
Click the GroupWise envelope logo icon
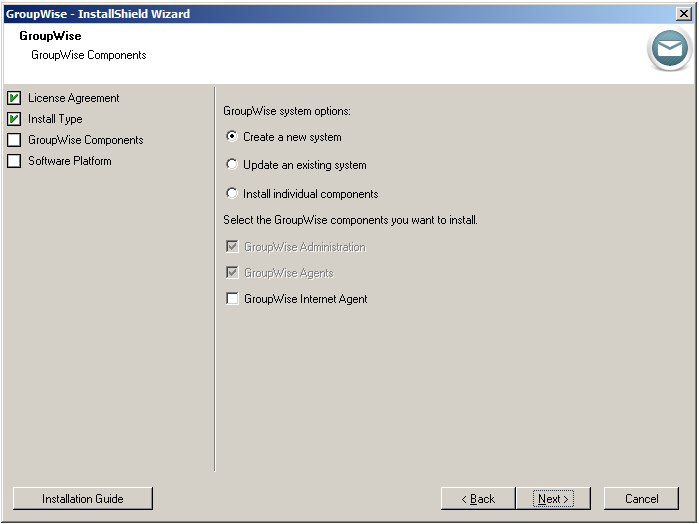pos(667,49)
